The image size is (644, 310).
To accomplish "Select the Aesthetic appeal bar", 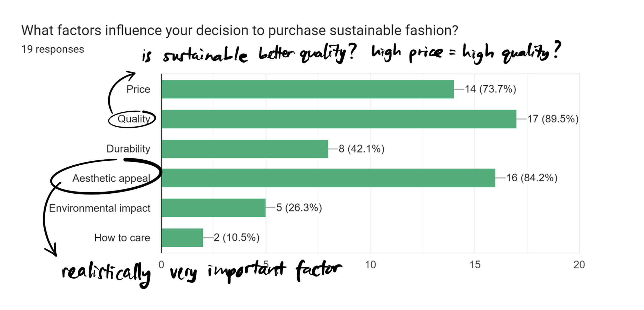I will point(328,178).
